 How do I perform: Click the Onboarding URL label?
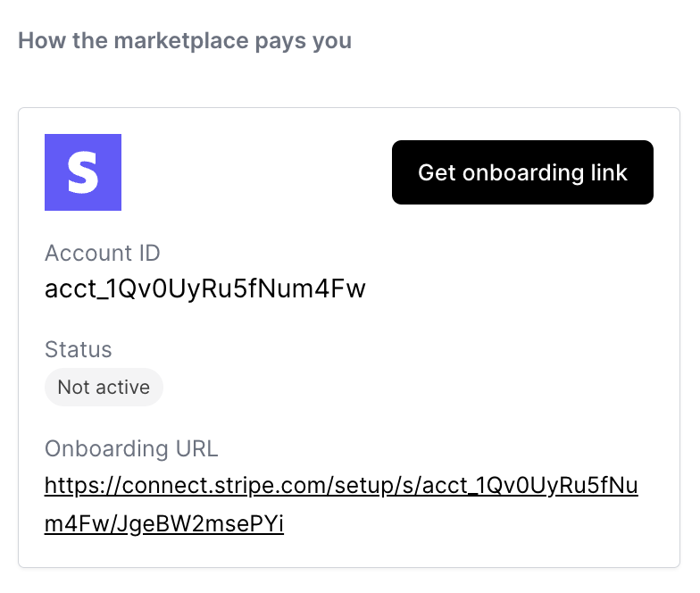pyautogui.click(x=131, y=448)
